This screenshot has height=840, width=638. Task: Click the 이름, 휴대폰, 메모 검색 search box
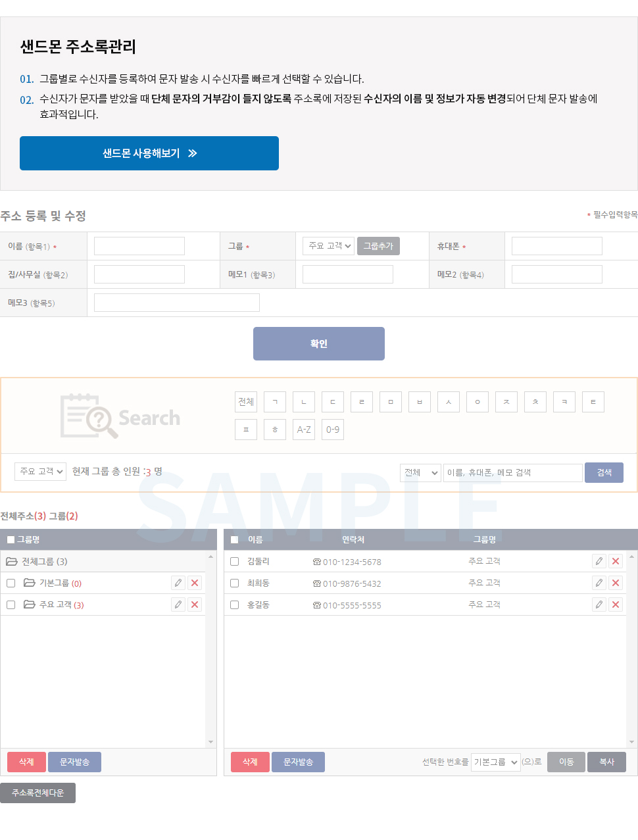click(513, 472)
